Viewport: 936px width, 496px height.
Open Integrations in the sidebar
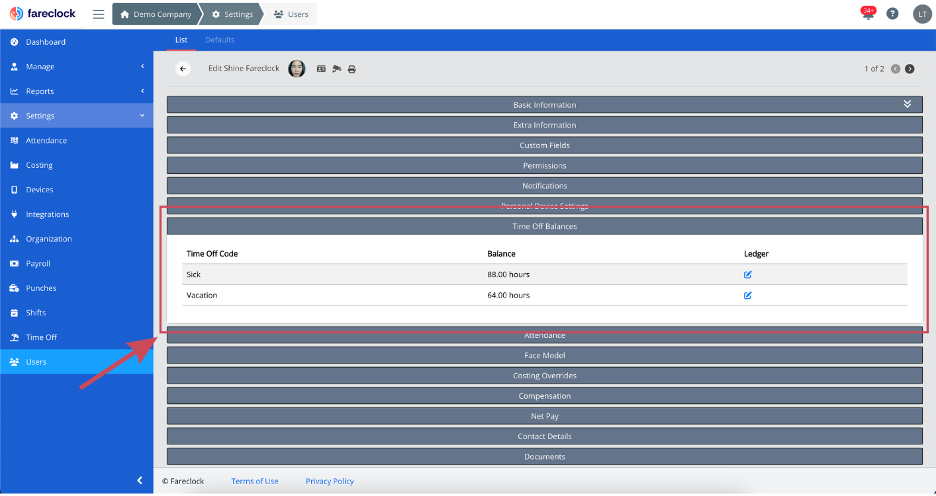coord(76,214)
